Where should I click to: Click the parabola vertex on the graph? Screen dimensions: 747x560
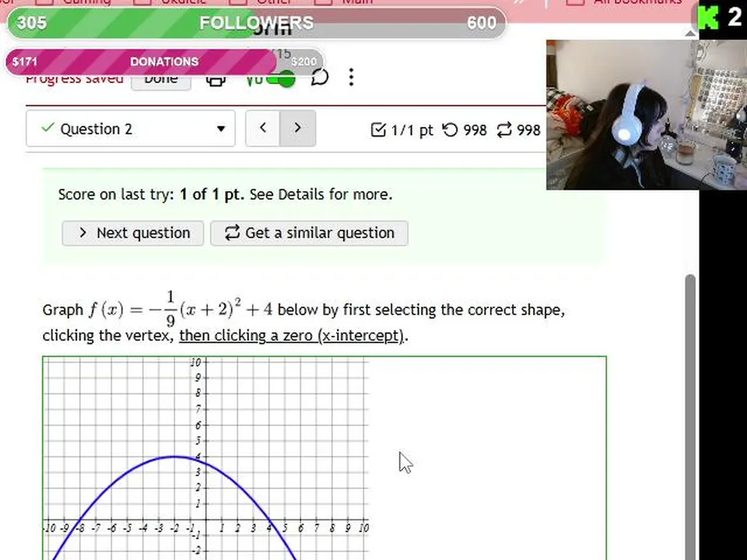pos(175,457)
